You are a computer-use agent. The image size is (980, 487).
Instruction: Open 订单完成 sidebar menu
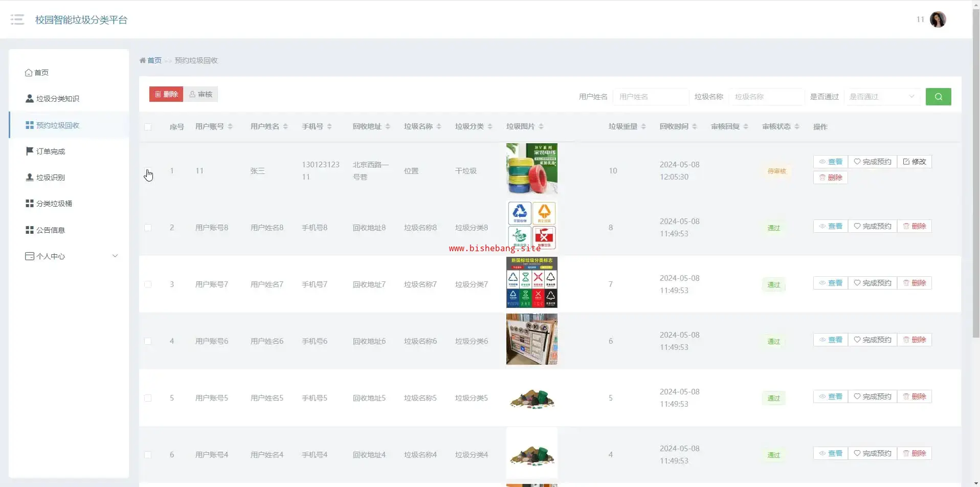pos(69,151)
